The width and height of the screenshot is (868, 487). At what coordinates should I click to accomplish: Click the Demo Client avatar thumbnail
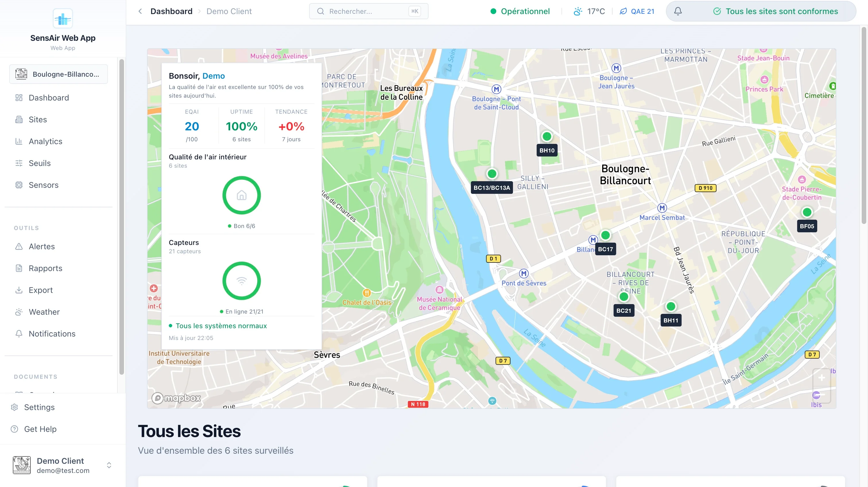tap(22, 465)
